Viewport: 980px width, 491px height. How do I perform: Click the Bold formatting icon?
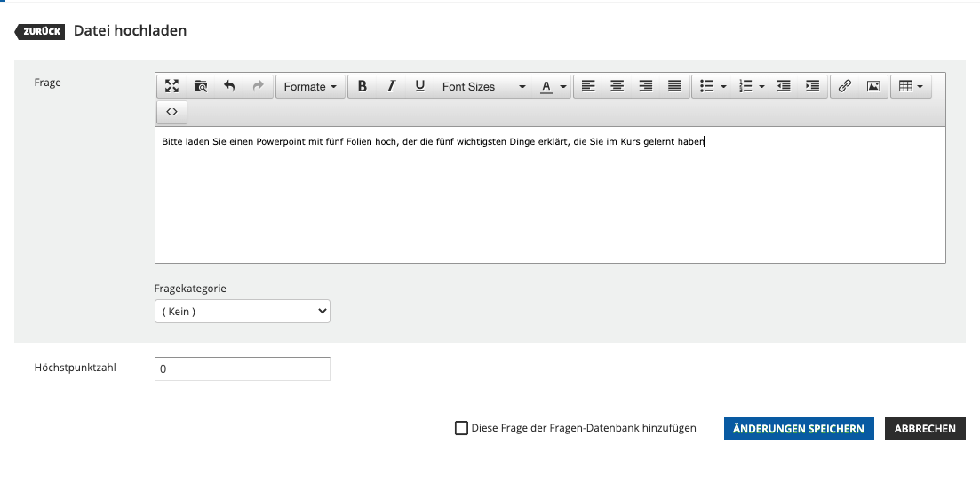362,86
